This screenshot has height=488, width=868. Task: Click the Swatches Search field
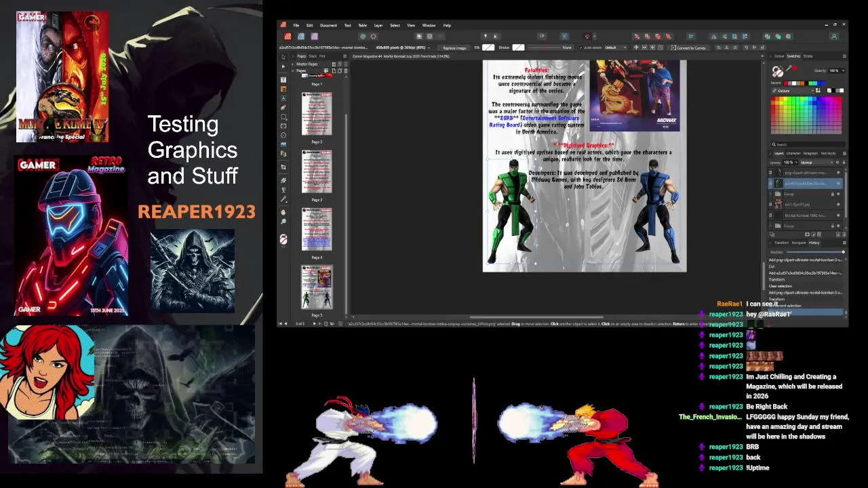click(x=808, y=144)
